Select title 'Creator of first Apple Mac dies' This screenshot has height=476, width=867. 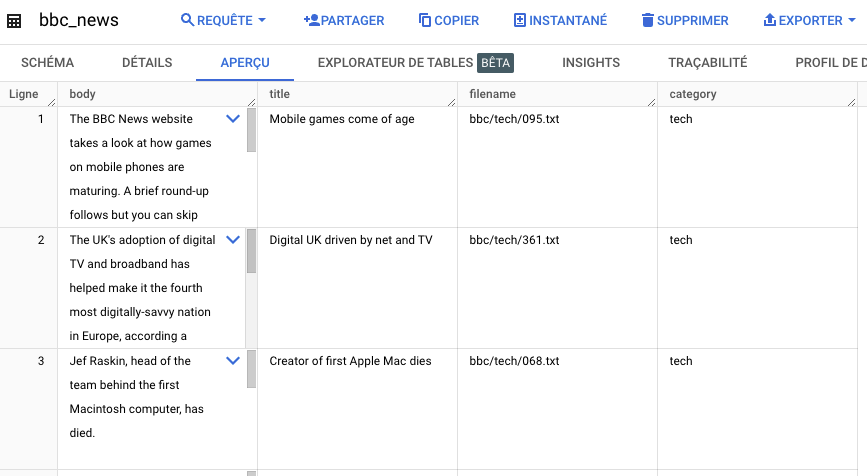(x=350, y=361)
